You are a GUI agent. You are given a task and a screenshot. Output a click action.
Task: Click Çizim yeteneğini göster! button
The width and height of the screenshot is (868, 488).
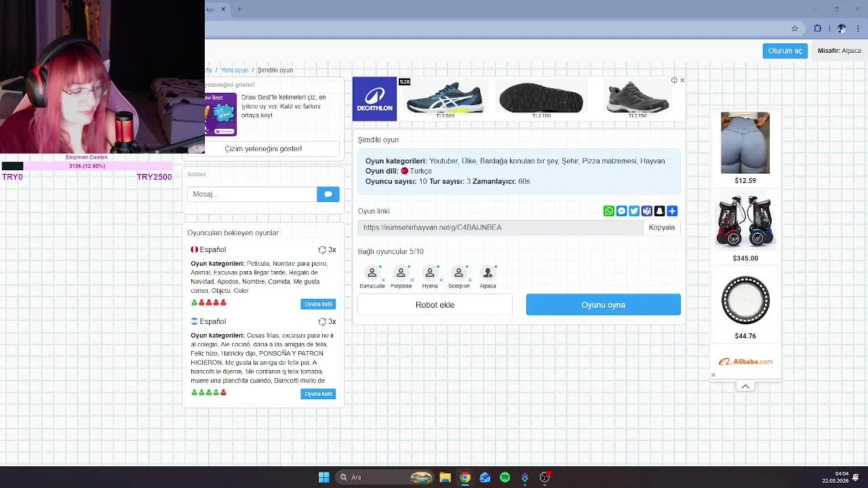pos(263,148)
